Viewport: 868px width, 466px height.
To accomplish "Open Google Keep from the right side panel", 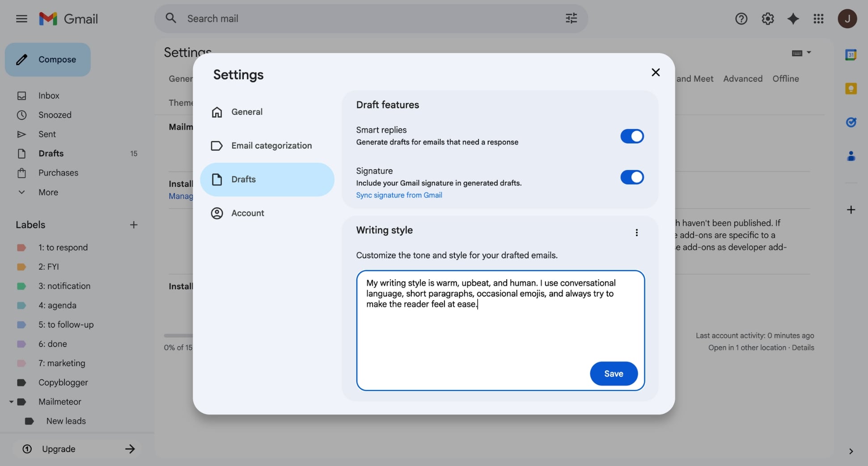I will coord(851,88).
